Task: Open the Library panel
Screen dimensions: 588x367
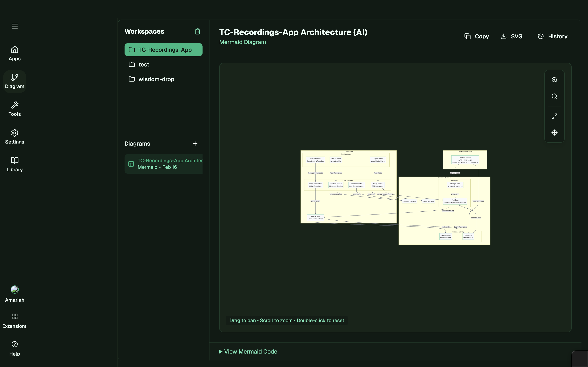Action: (x=14, y=164)
